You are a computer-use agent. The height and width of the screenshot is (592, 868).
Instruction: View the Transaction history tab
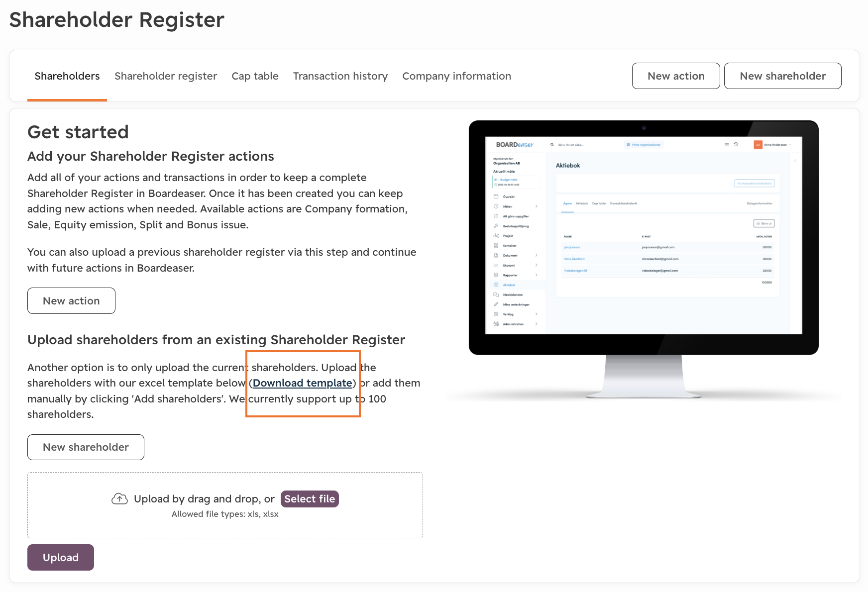pyautogui.click(x=340, y=76)
